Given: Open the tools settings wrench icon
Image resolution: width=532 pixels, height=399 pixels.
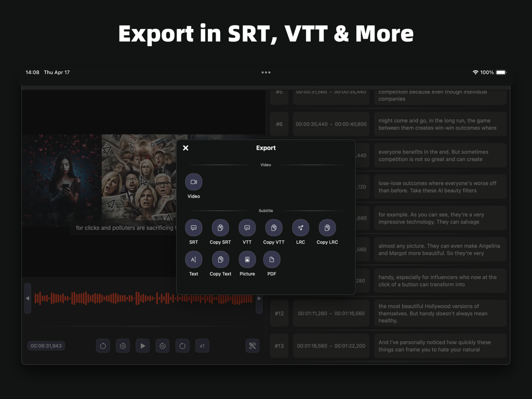Looking at the screenshot, I should (x=252, y=345).
